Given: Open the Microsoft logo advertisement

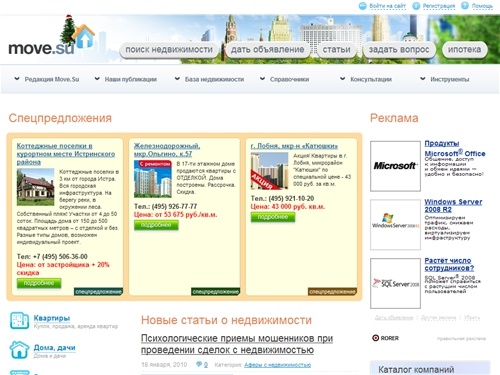Looking at the screenshot, I should (395, 166).
